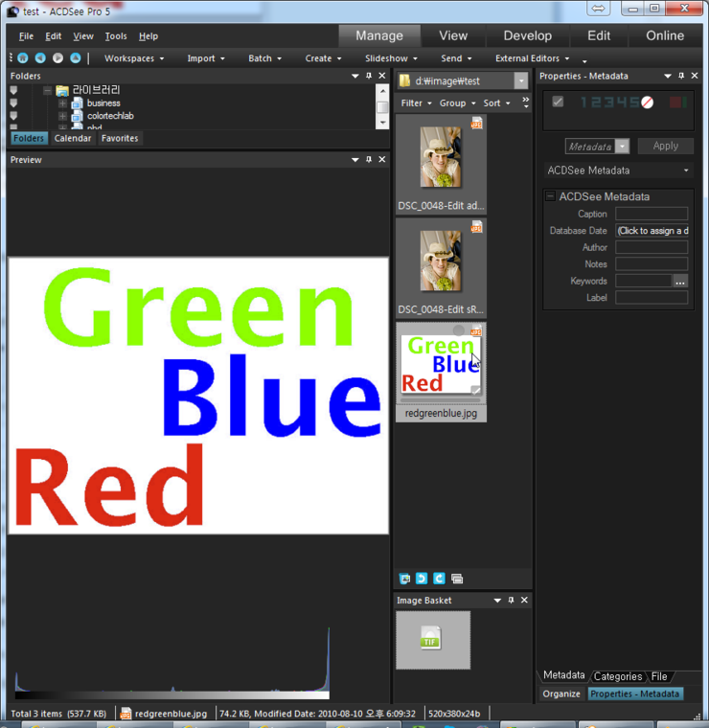Select the DSC_0048-Edit ad... thumbnail
The image size is (709, 728).
click(x=441, y=165)
